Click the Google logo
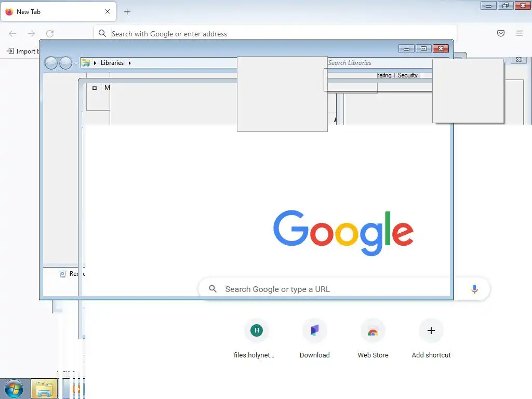The height and width of the screenshot is (399, 532). pyautogui.click(x=343, y=232)
